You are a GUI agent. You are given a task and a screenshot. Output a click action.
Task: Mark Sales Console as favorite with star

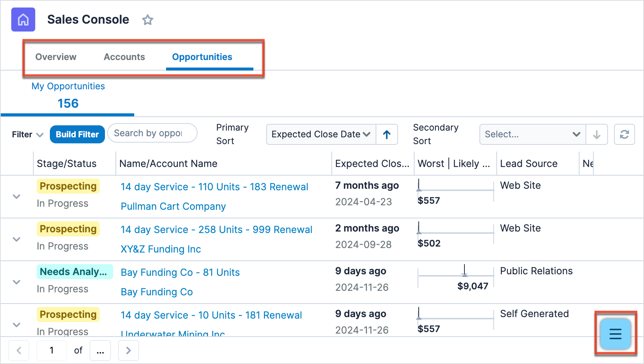click(x=148, y=20)
